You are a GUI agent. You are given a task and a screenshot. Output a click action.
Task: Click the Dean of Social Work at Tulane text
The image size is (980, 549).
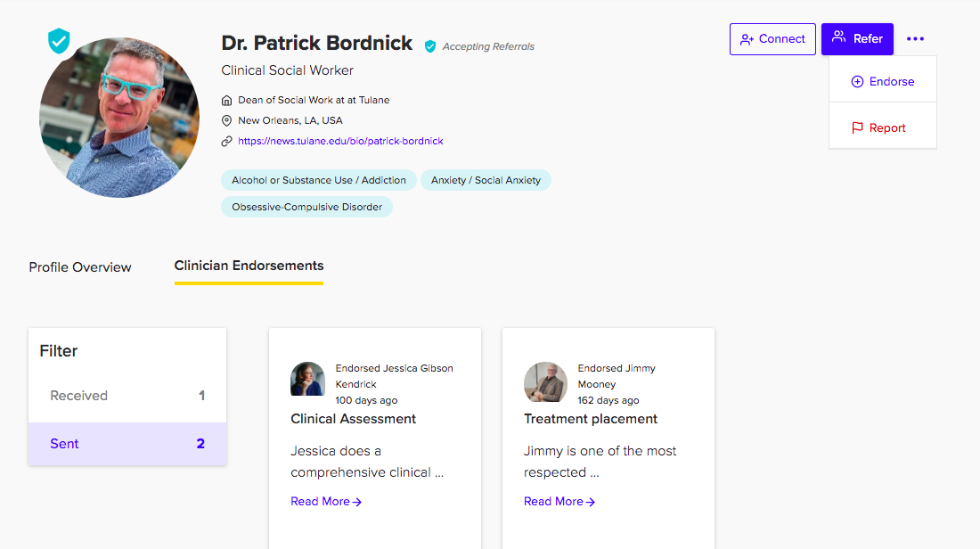point(314,100)
